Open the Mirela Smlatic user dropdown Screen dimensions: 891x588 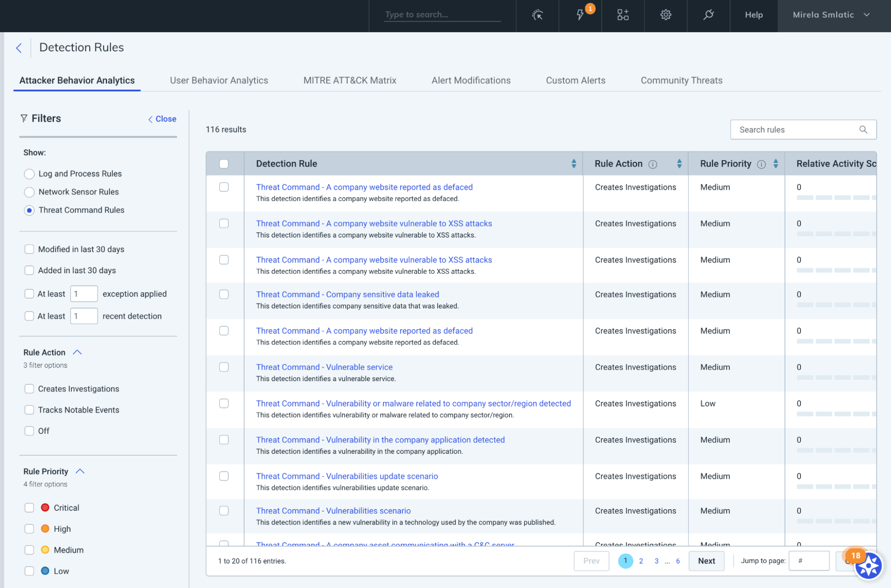(x=831, y=15)
